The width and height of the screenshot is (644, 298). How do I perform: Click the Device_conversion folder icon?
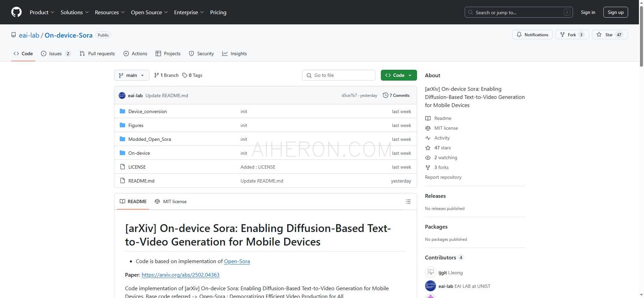122,111
